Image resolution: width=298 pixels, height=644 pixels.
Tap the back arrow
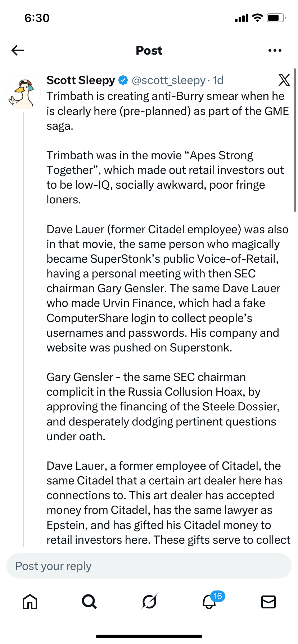[18, 50]
